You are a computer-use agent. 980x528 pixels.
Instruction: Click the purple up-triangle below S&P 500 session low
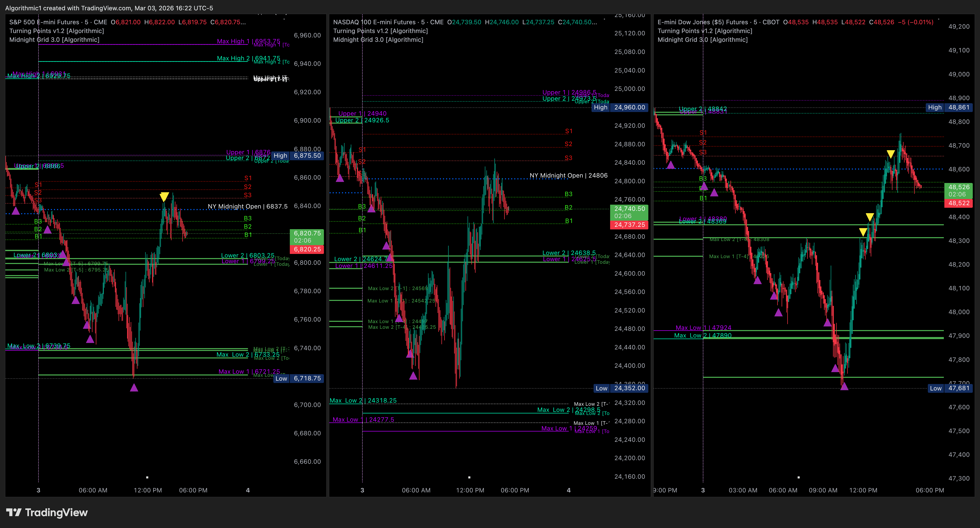pos(134,388)
